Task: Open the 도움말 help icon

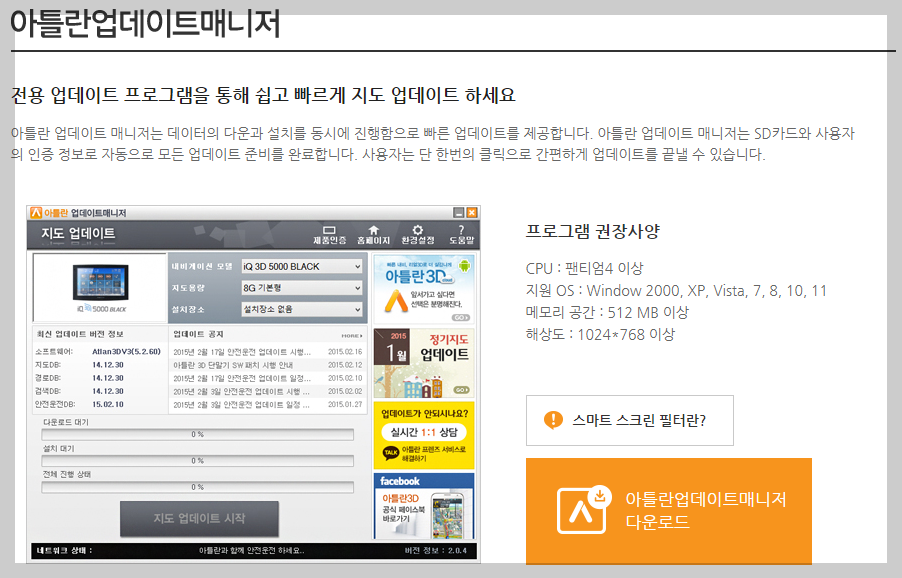Action: [460, 229]
